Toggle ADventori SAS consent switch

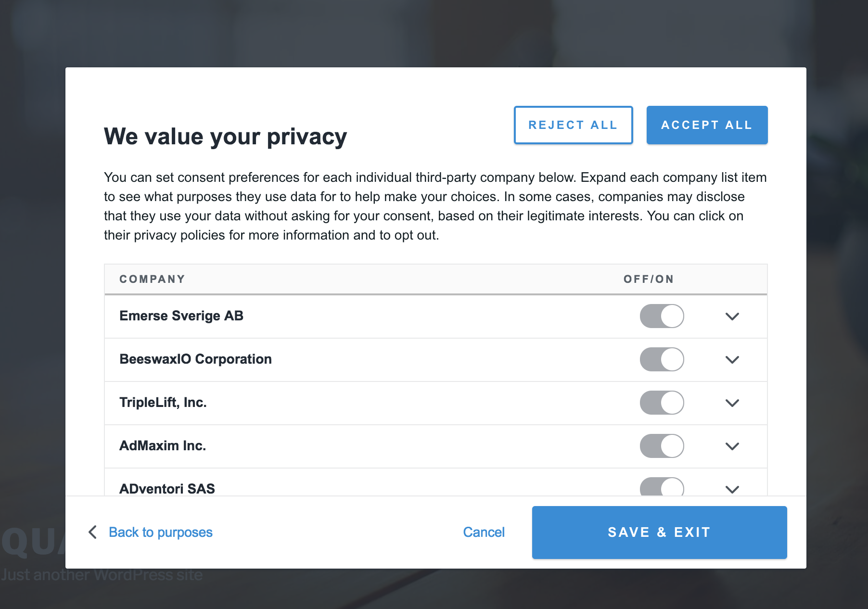(662, 487)
